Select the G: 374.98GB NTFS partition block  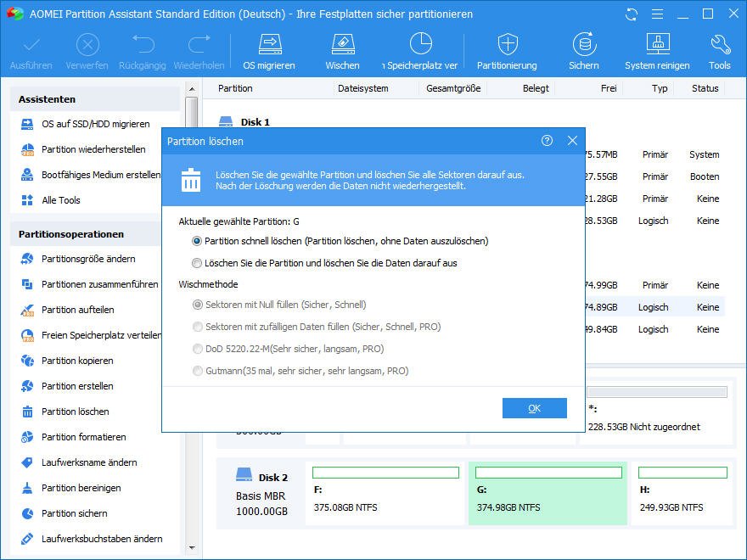click(548, 493)
